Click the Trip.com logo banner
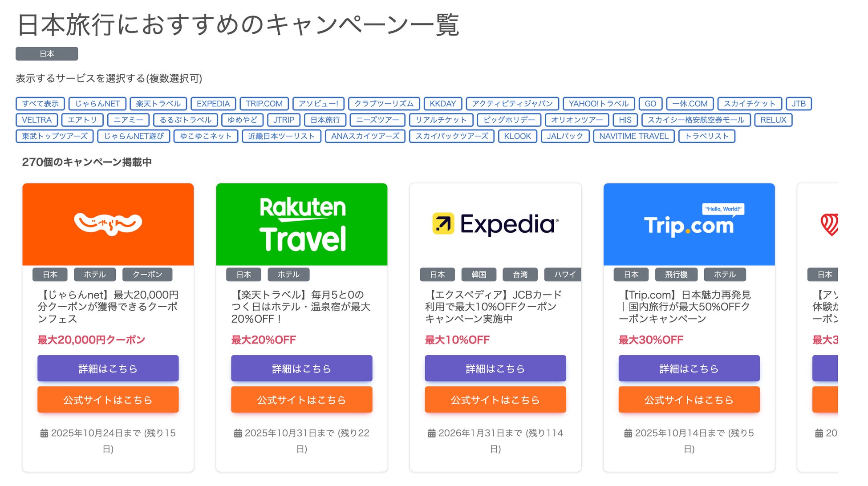Viewport: 868px width, 486px height. click(x=689, y=224)
